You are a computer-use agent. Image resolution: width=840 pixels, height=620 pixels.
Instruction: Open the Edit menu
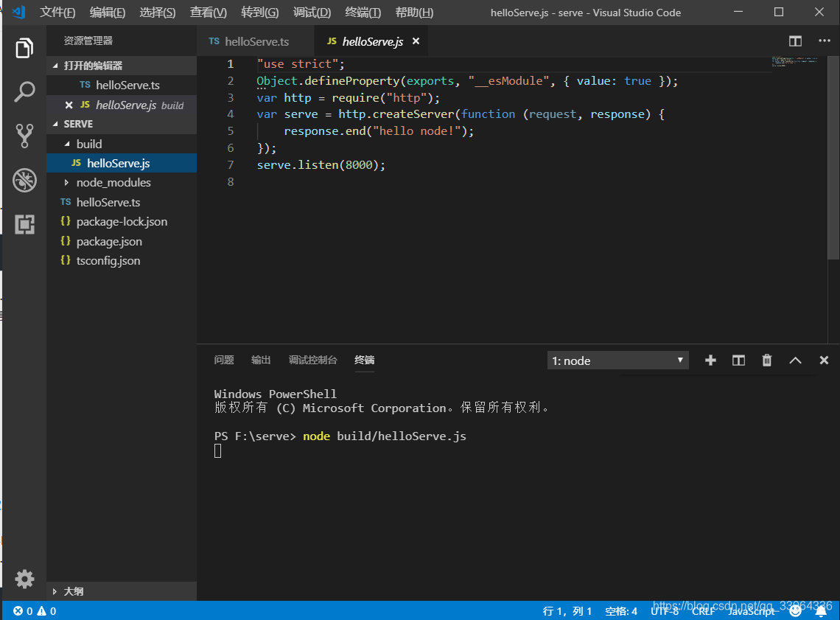click(x=107, y=13)
